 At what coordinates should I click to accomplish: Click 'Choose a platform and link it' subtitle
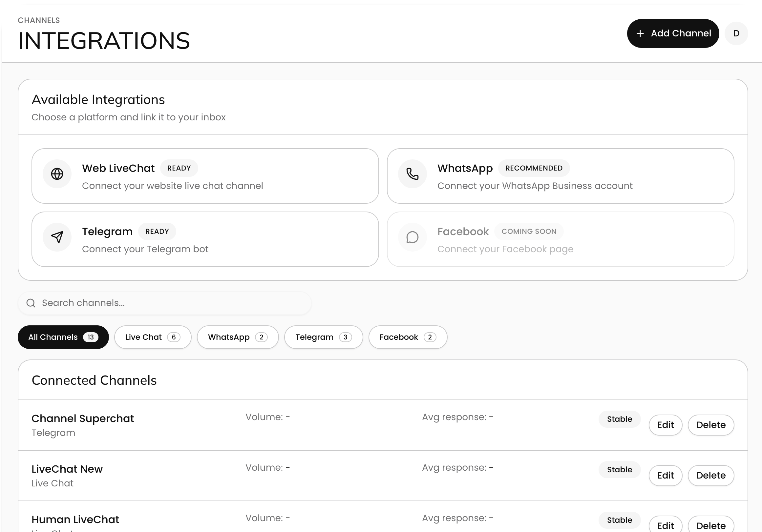pos(128,117)
